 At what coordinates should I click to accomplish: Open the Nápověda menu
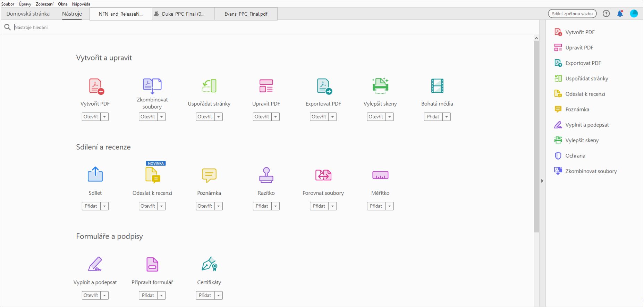click(81, 4)
